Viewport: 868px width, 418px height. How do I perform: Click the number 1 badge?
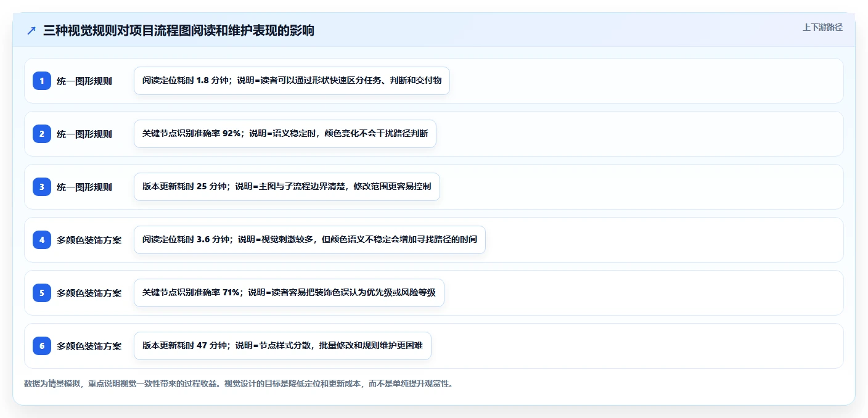(x=42, y=81)
